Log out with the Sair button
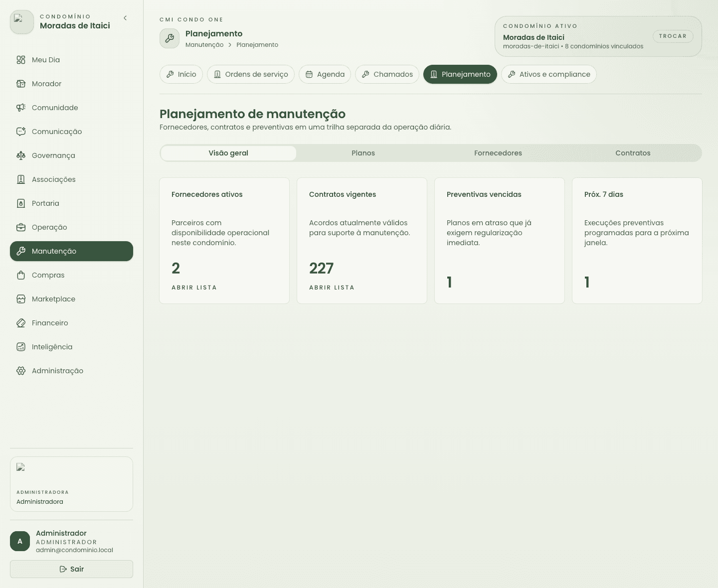Viewport: 718px width, 588px height. [x=71, y=569]
